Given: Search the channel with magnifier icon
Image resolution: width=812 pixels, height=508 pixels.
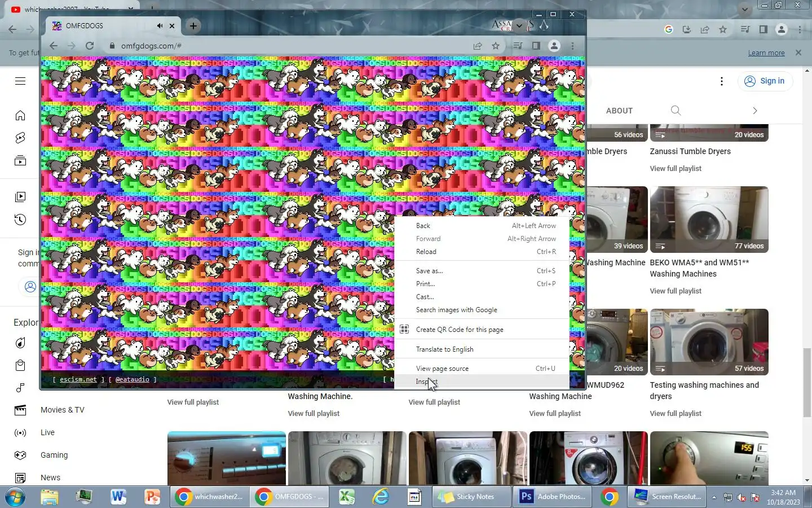Looking at the screenshot, I should pos(676,111).
